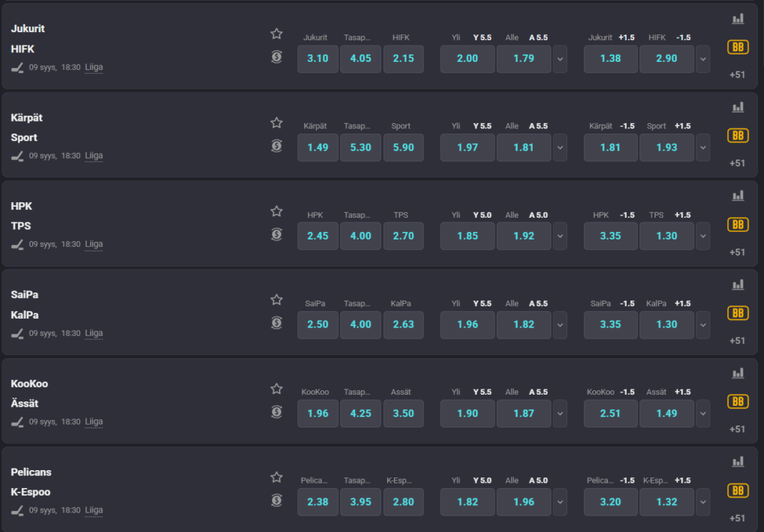Expand the totals dropdown in the SaiPa–KalPa row
The image size is (764, 532).
click(560, 325)
